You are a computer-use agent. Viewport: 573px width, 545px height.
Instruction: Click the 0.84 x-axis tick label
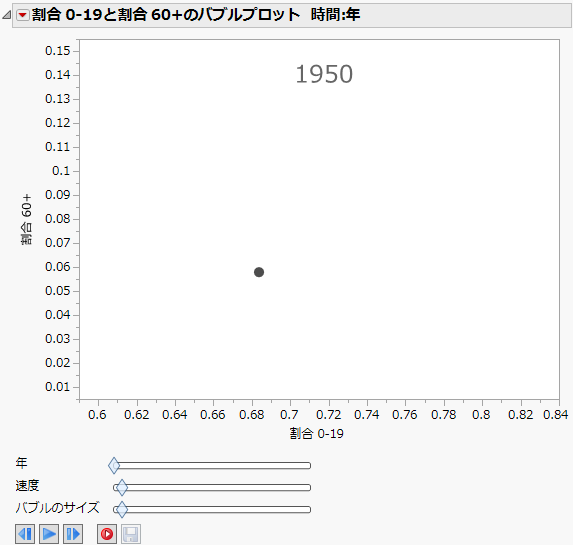555,415
